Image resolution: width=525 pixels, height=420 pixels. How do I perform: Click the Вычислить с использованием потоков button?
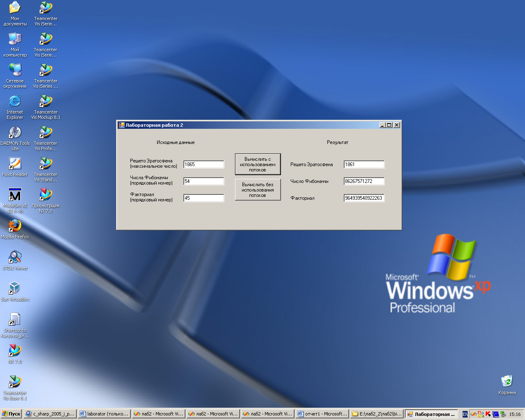click(x=258, y=164)
